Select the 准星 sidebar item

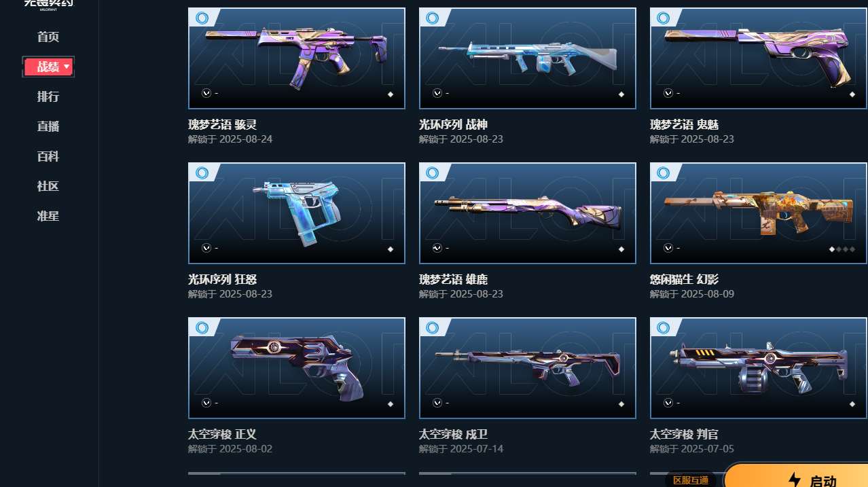[48, 216]
